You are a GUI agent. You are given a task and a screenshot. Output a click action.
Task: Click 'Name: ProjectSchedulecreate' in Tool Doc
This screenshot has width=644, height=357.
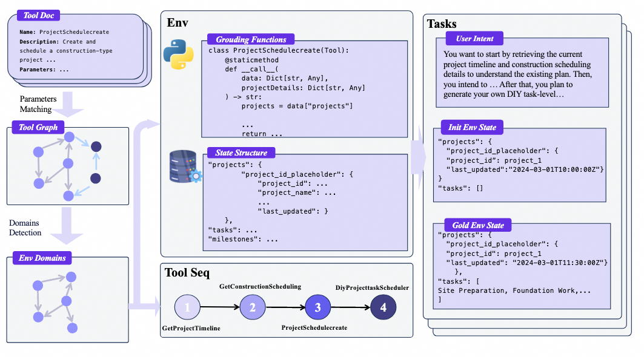pyautogui.click(x=64, y=32)
